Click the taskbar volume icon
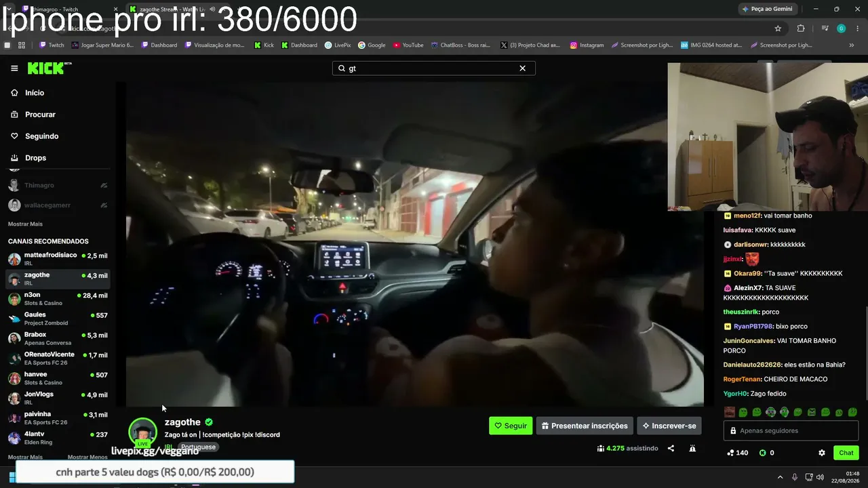This screenshot has height=488, width=868. pyautogui.click(x=820, y=477)
